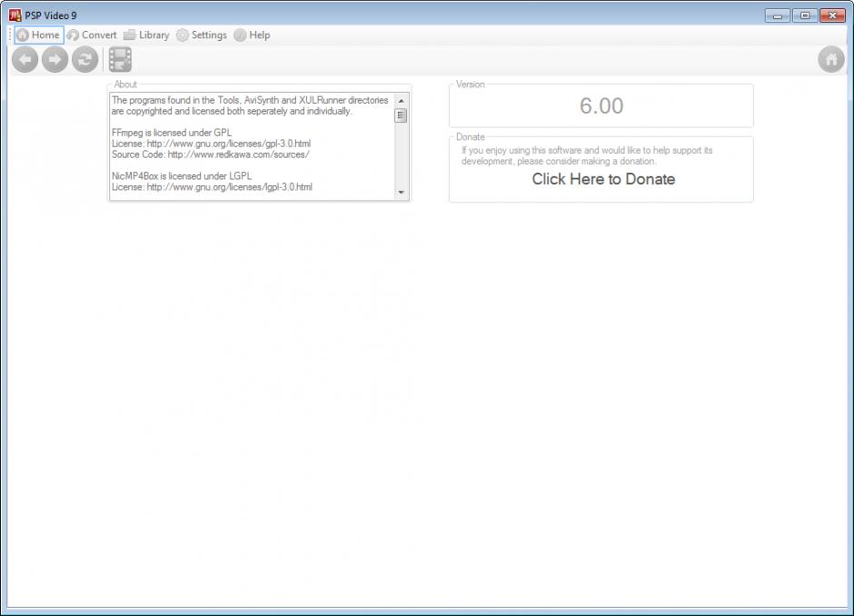
Task: Click the film strip video icon
Action: coord(120,59)
